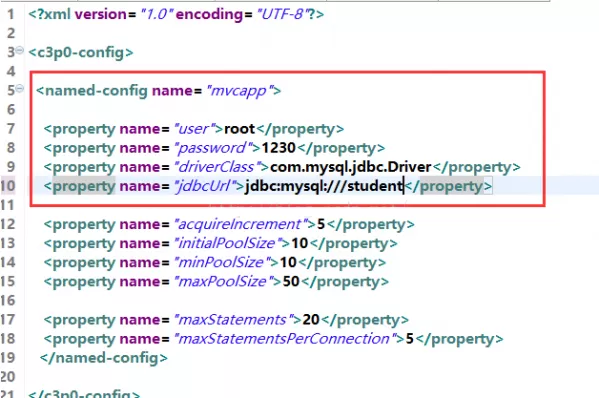Click the maxStatementsPerConnection value 5

(410, 339)
